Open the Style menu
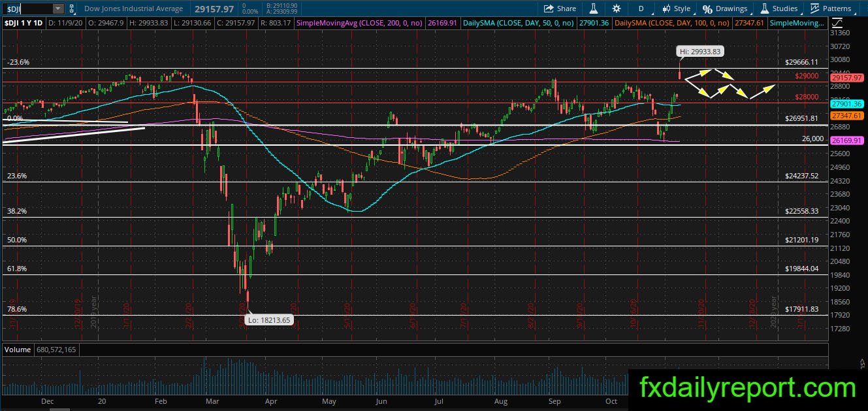The image size is (868, 411). point(676,8)
